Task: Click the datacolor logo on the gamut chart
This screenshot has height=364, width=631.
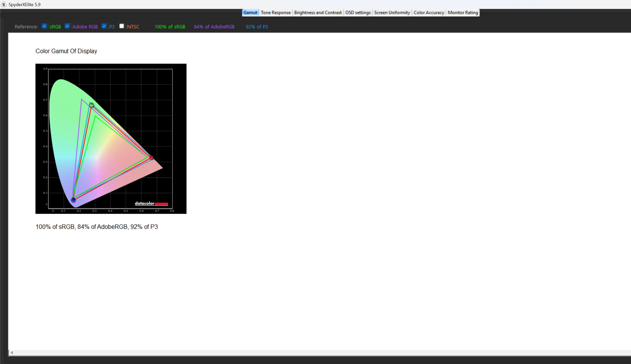Action: pyautogui.click(x=151, y=204)
